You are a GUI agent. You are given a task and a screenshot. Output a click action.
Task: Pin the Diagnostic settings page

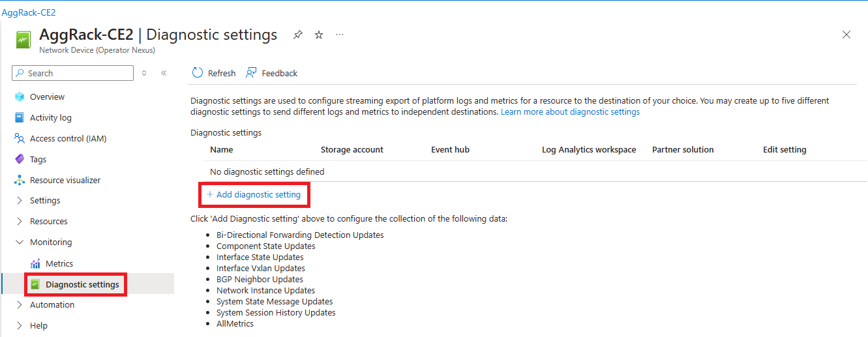click(x=297, y=35)
